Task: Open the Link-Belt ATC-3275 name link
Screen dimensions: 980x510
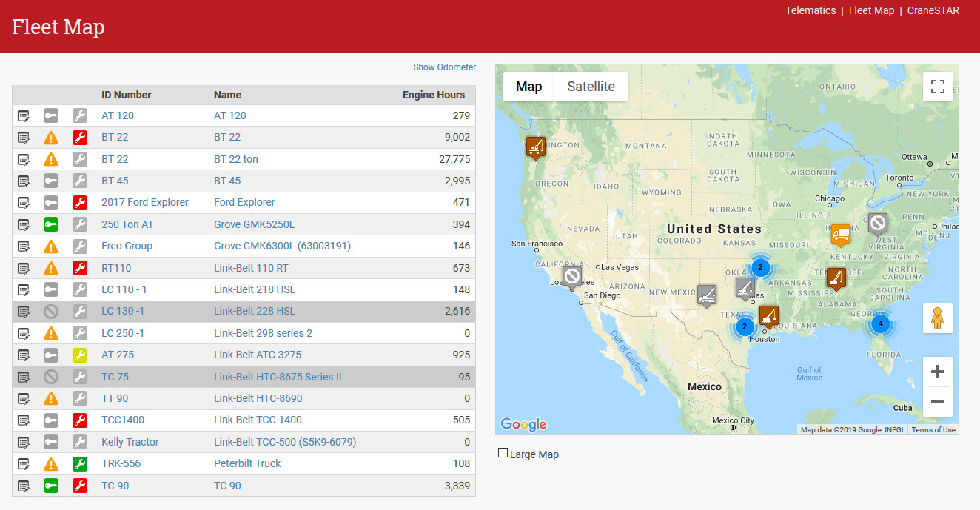Action: tap(258, 355)
